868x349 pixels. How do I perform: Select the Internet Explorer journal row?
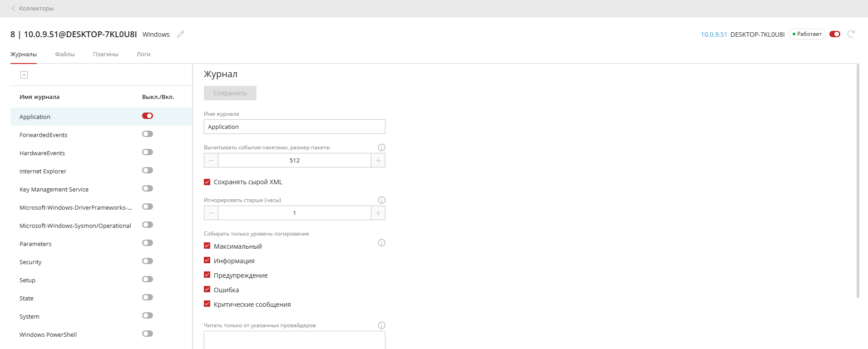point(101,171)
